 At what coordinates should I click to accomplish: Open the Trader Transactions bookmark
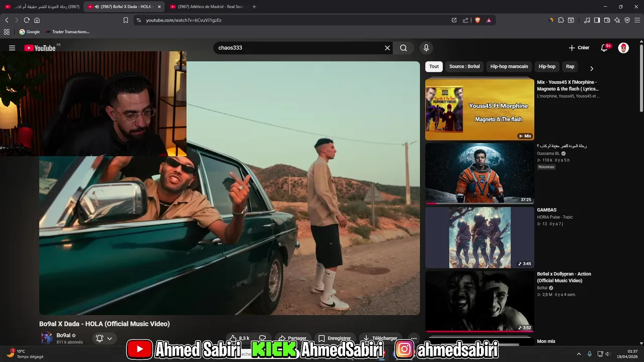tap(67, 32)
